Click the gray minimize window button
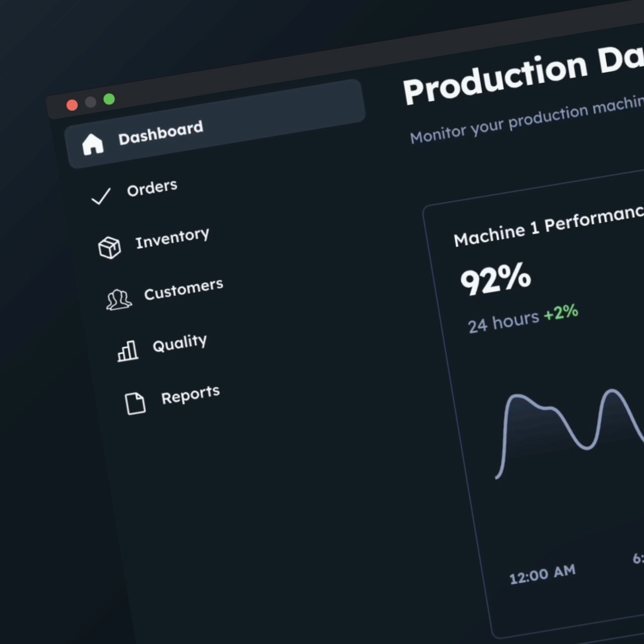This screenshot has width=644, height=644. [x=91, y=102]
